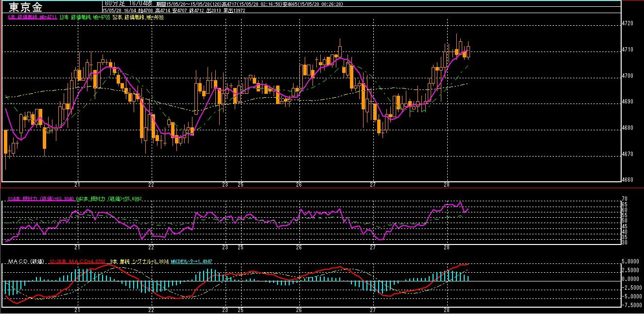Click date 21 under the RSI panel

click(77, 247)
